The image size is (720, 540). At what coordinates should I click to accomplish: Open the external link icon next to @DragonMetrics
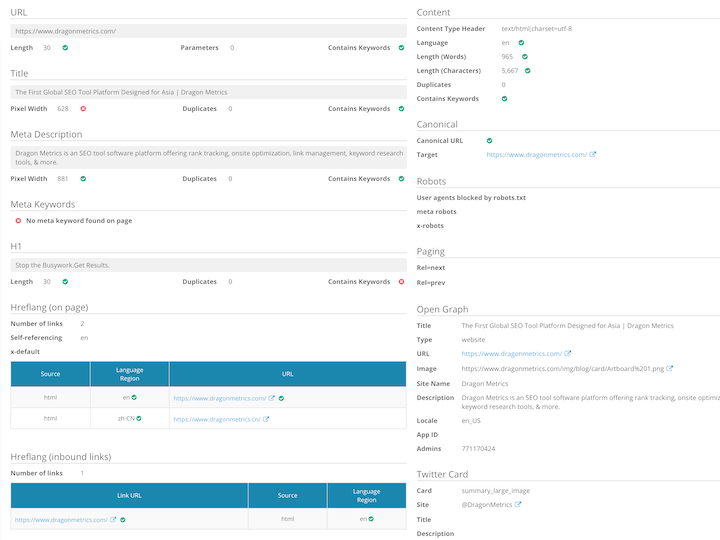pos(517,505)
